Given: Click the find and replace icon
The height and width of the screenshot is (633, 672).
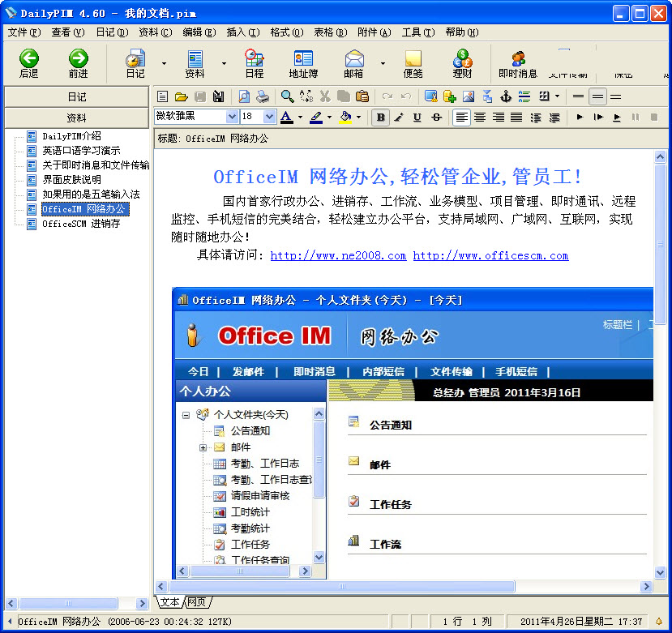Looking at the screenshot, I should coord(306,97).
